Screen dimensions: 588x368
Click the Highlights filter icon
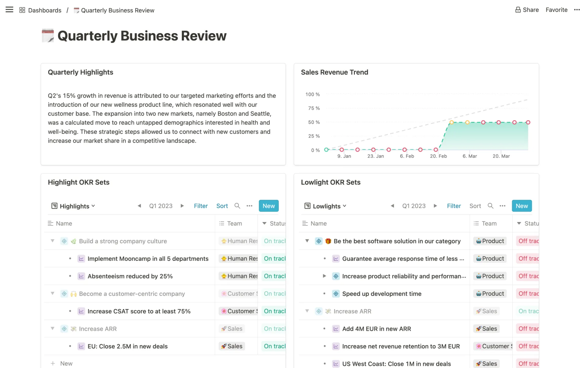click(x=201, y=206)
